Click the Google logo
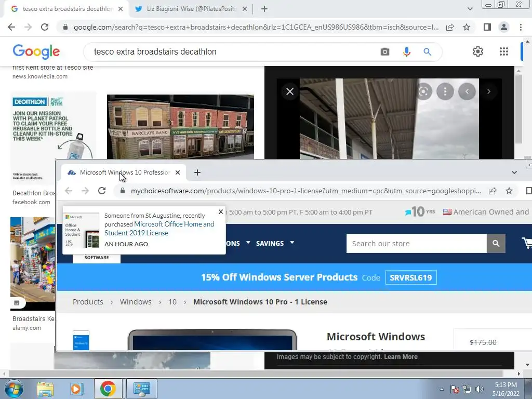Viewport: 532px width, 399px height. pos(36,51)
